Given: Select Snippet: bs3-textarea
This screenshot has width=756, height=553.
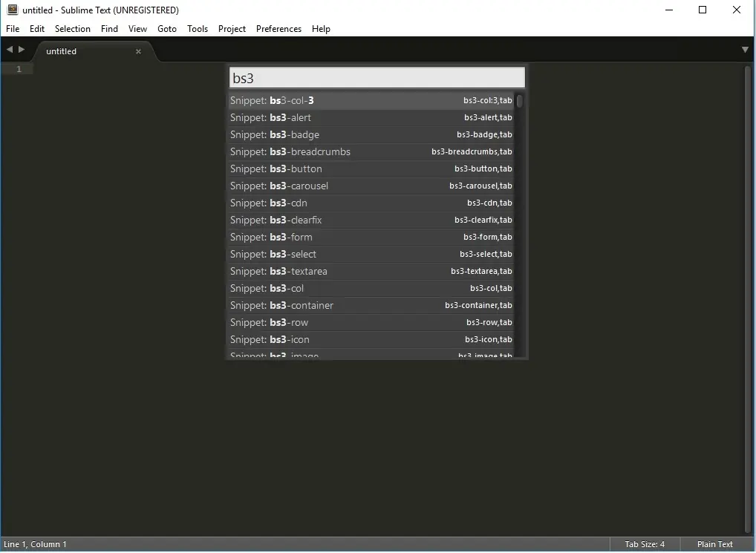Looking at the screenshot, I should tap(371, 272).
